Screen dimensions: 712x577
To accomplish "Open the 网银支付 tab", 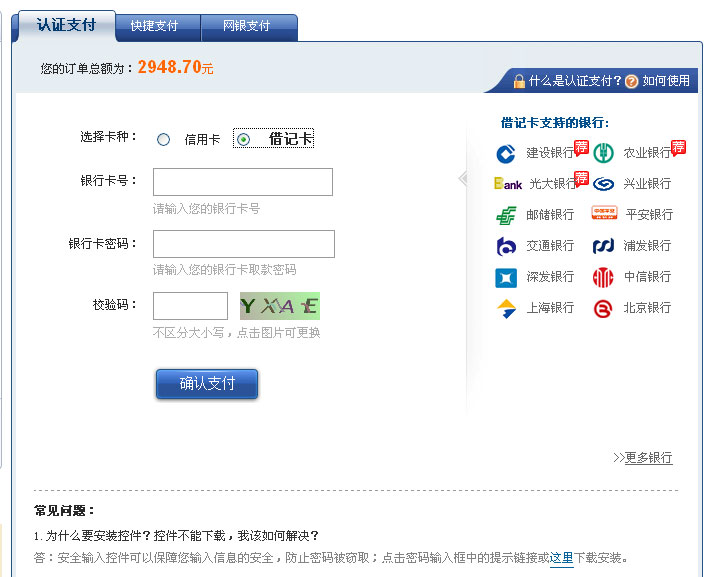I will coord(249,27).
